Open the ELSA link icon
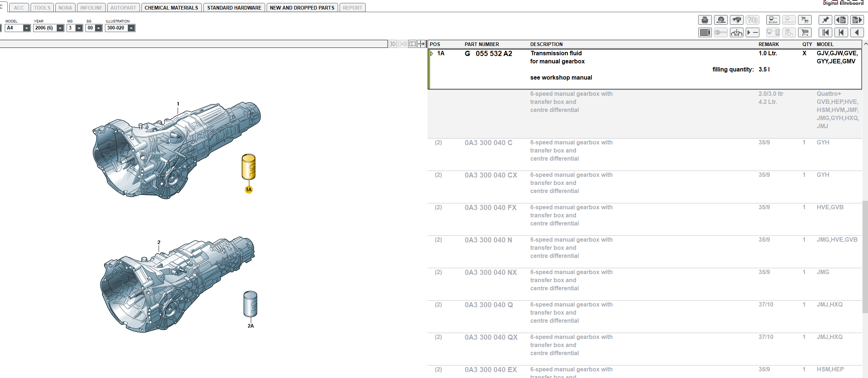Screen dimensions: 868x378 773,20
